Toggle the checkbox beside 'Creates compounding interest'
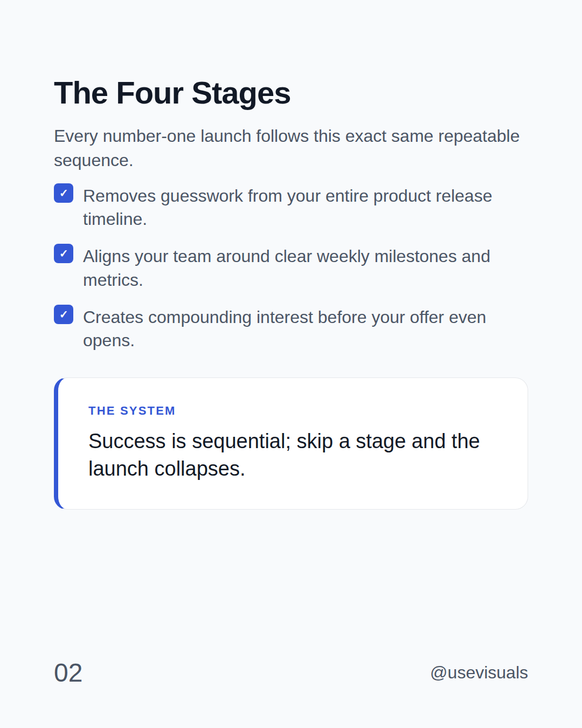This screenshot has width=582, height=728. (x=64, y=314)
